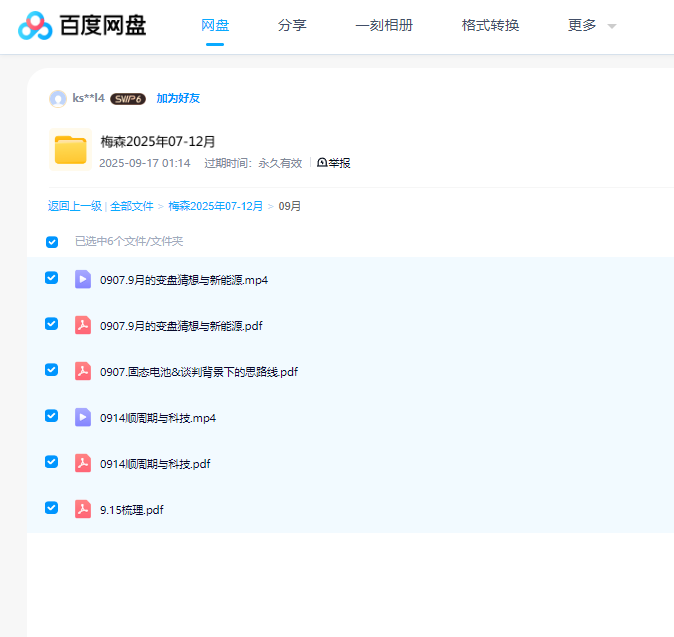Click the share date 2025-09-17 01:14
The width and height of the screenshot is (674, 637).
point(145,163)
